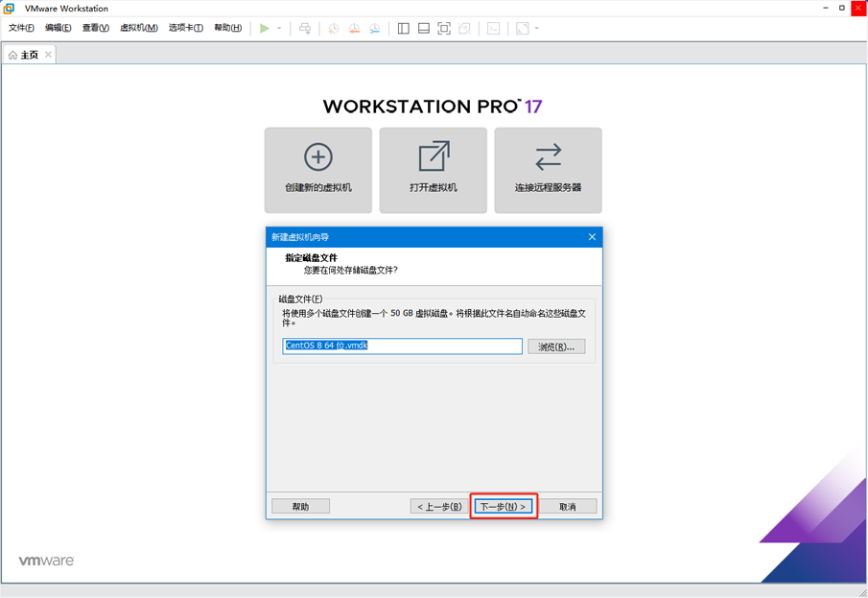
Task: Close the 主页 tab
Action: tap(48, 55)
